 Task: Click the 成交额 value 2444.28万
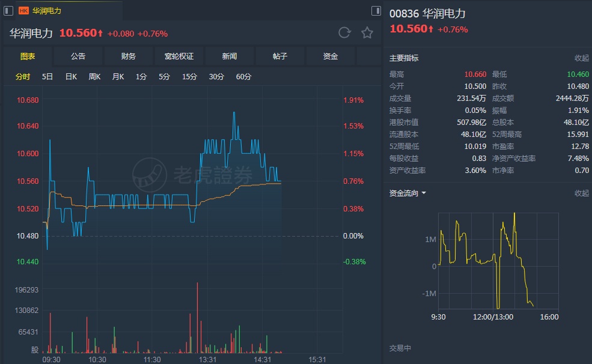pyautogui.click(x=572, y=99)
